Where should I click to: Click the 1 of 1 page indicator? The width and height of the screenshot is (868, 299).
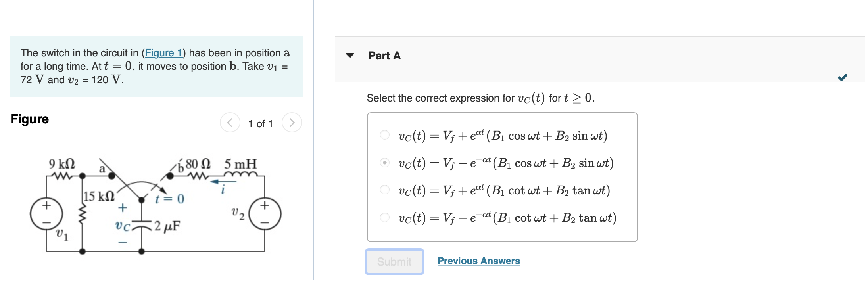260,123
